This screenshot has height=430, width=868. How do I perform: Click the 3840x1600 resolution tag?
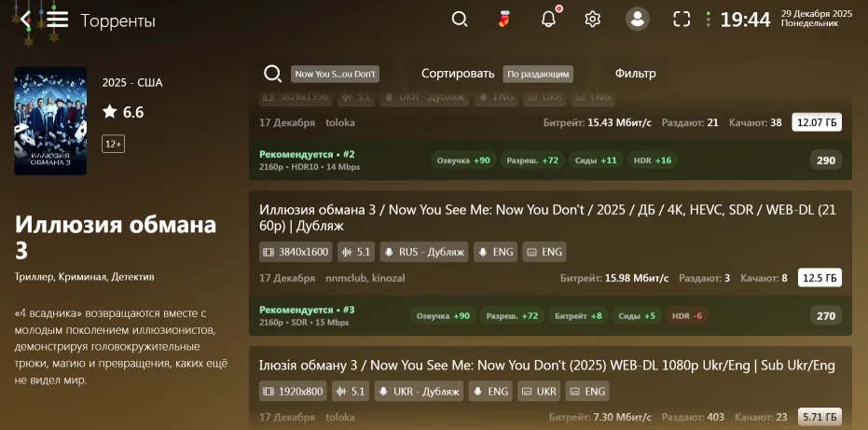296,252
